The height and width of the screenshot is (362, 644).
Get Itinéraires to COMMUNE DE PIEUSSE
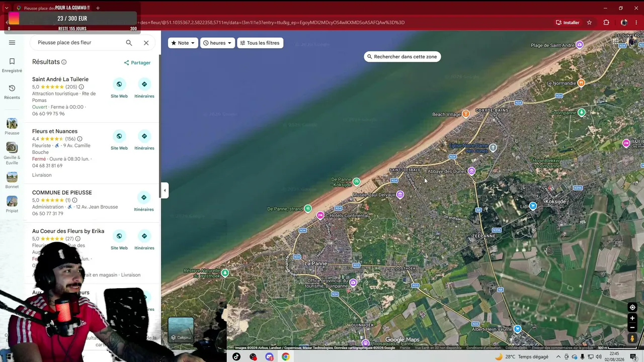(x=144, y=202)
